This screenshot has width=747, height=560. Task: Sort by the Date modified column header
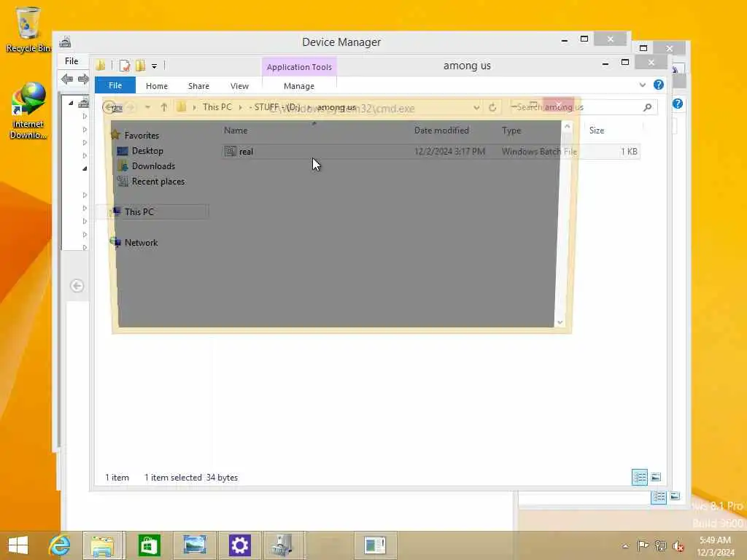(441, 131)
